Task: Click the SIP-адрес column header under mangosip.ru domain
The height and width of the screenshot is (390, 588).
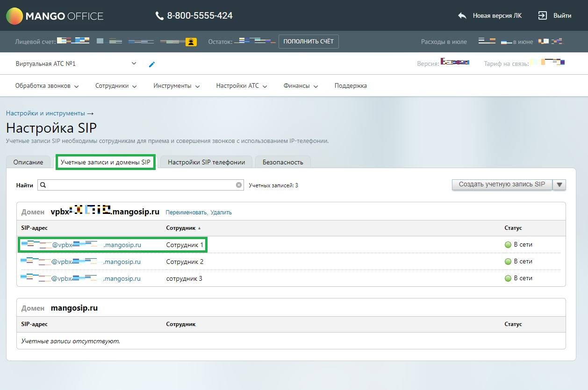Action: pos(35,324)
